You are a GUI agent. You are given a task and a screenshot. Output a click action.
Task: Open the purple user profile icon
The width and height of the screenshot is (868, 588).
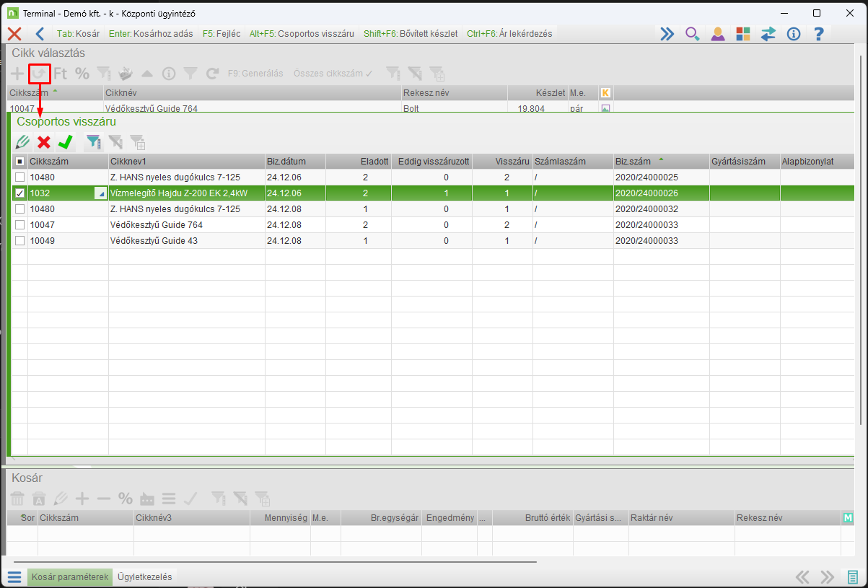718,33
